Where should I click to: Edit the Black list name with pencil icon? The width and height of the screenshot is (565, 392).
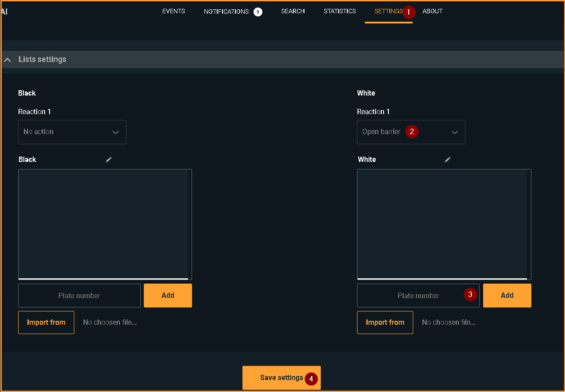(x=109, y=159)
